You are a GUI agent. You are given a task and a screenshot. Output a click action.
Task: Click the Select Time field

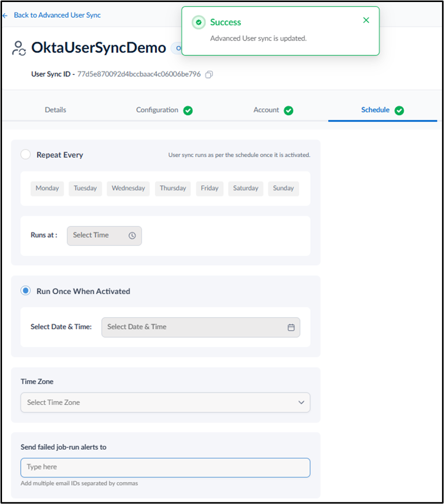(x=104, y=236)
